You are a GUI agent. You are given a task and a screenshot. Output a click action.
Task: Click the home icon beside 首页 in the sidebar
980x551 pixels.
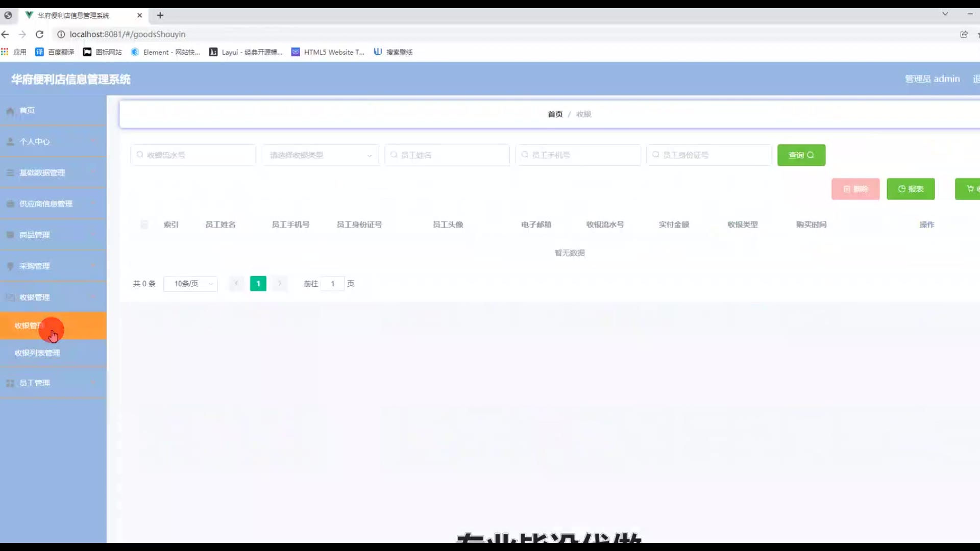pos(10,111)
